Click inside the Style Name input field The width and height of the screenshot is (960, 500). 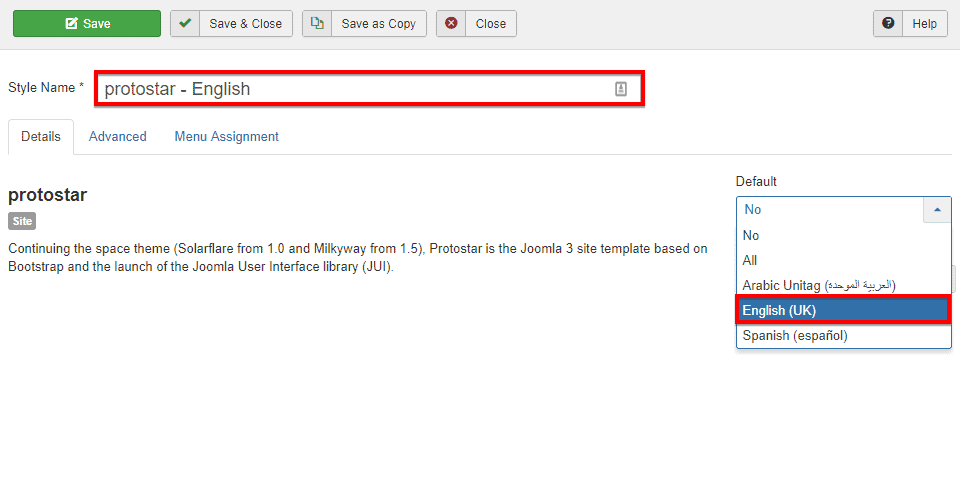pos(369,89)
